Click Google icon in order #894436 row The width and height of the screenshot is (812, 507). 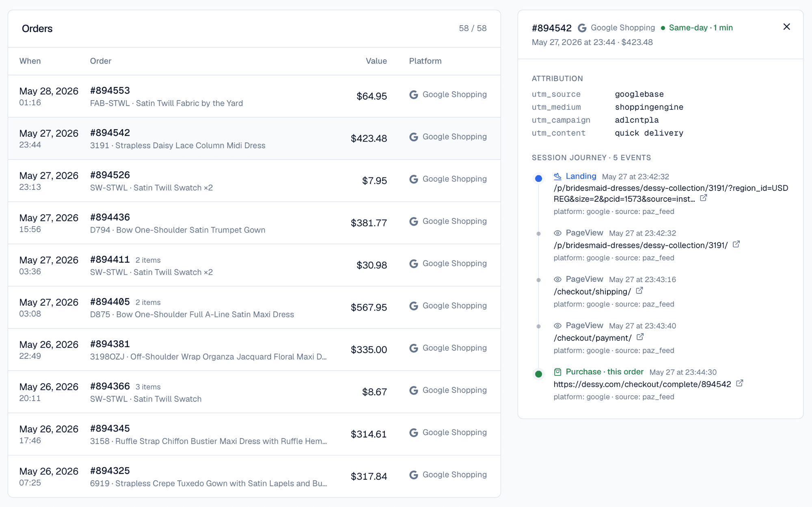click(x=414, y=221)
